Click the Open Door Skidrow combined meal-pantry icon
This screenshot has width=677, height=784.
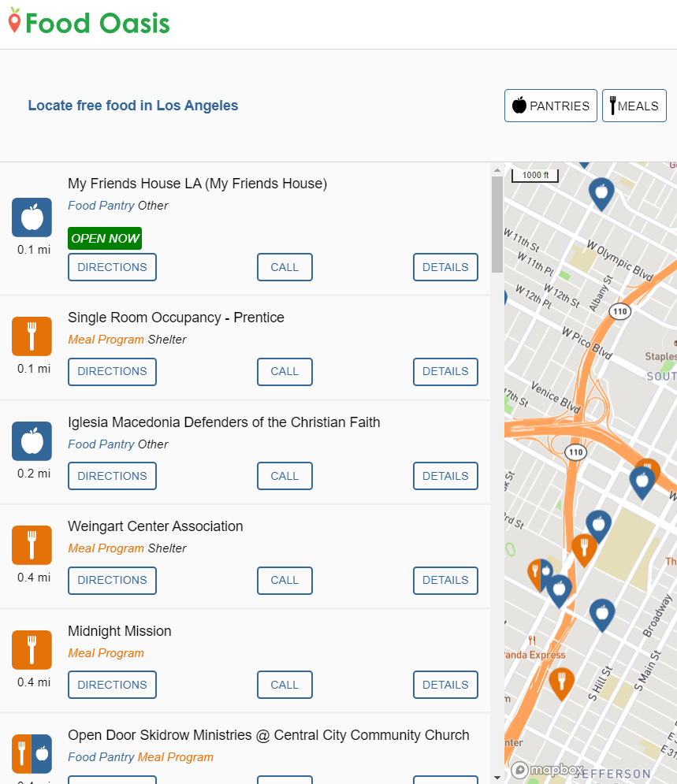[32, 754]
